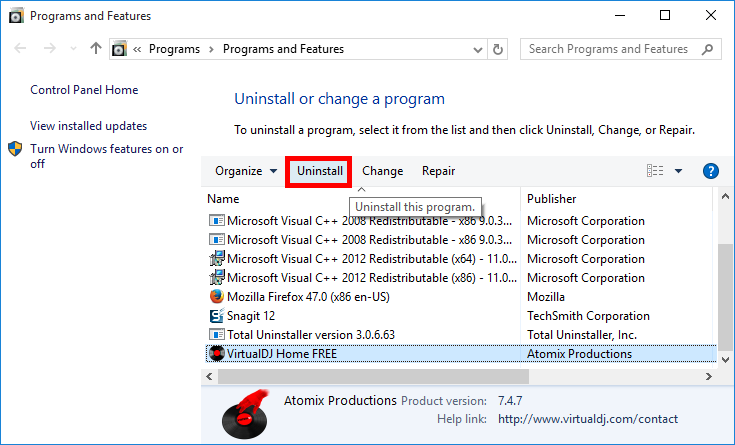Open recent locations dropdown arrow
735x445 pixels.
[x=73, y=49]
